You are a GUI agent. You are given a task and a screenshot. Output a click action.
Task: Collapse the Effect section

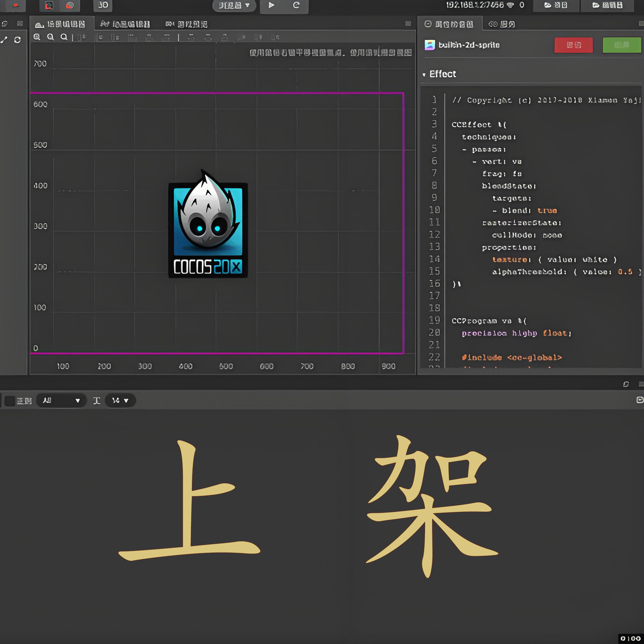point(424,74)
